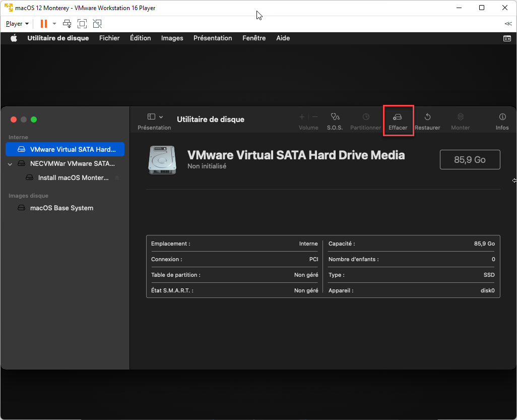Eject the Install macOS Monterey volume

tap(117, 178)
